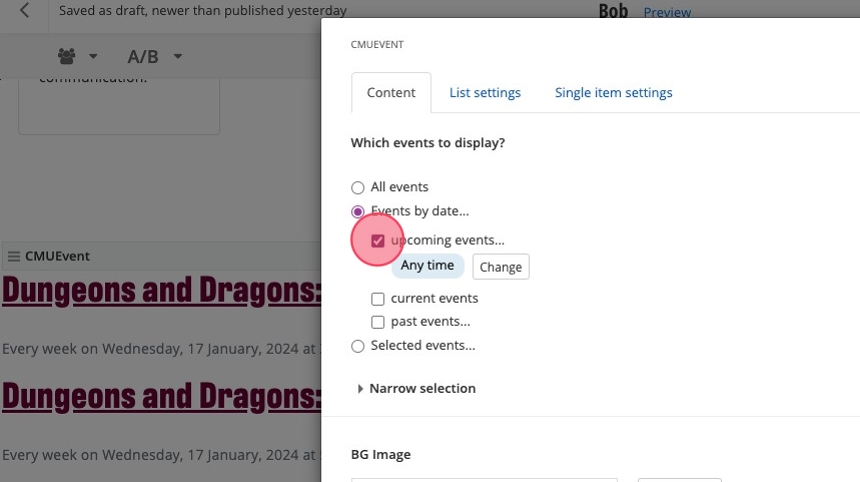
Task: Open first Dungeons and Dragons event link
Action: coord(160,291)
